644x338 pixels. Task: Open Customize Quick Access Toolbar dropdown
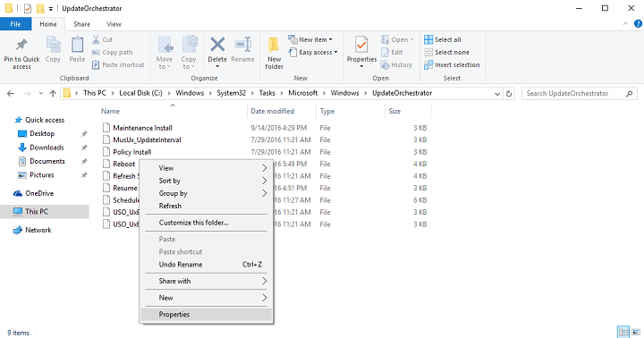pos(50,9)
